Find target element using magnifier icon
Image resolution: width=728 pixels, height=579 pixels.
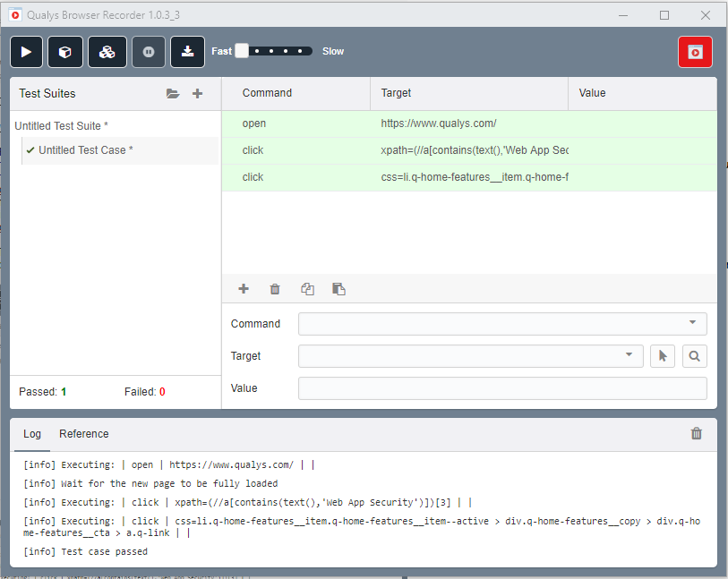pos(695,355)
